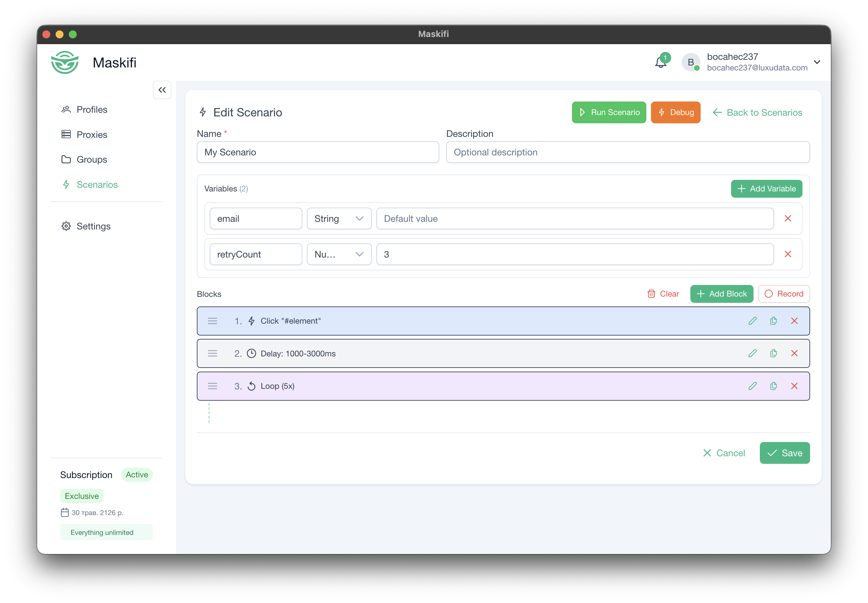Add a new block
Image resolution: width=868 pixels, height=603 pixels.
click(721, 294)
